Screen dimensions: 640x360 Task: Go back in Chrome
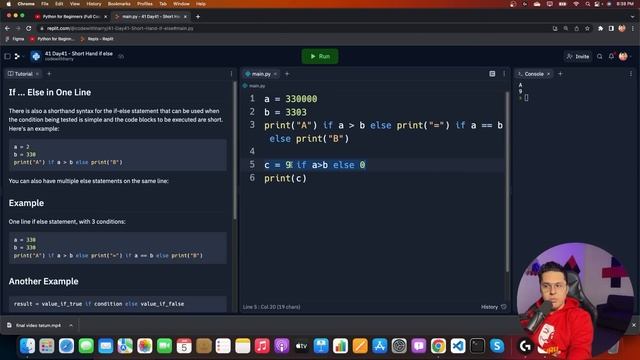click(x=7, y=28)
